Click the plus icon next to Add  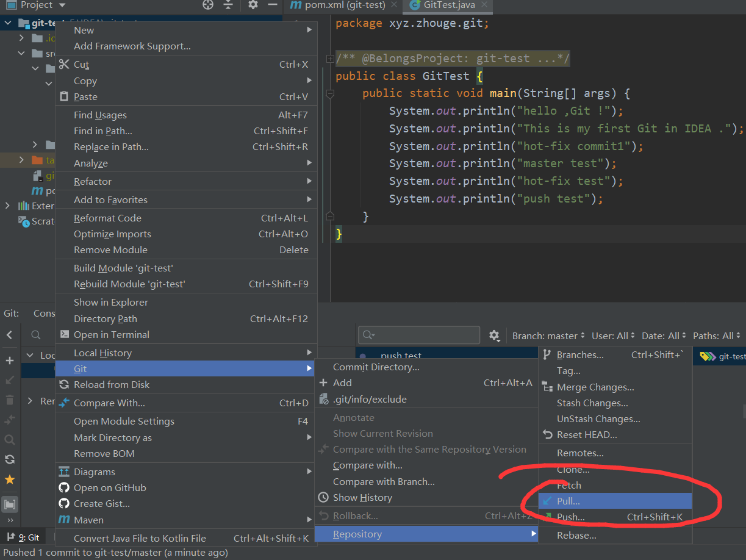click(323, 382)
